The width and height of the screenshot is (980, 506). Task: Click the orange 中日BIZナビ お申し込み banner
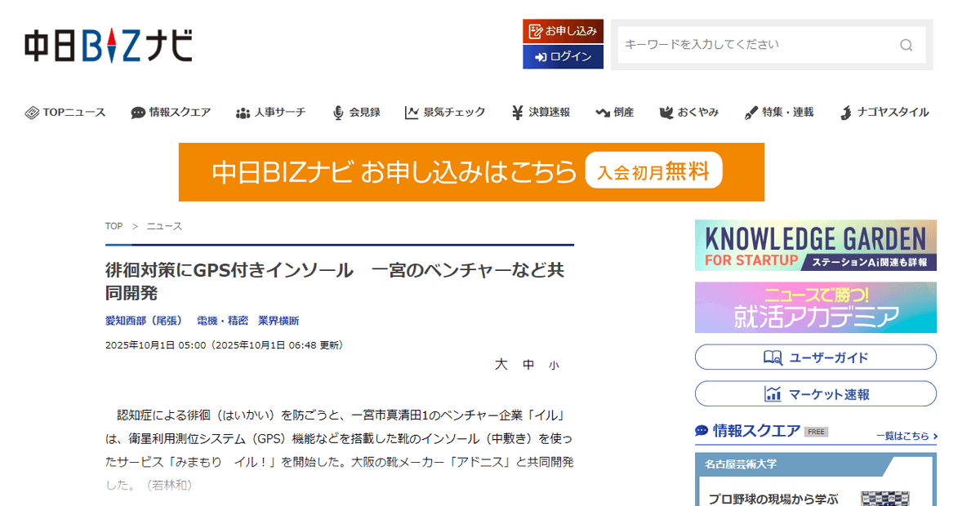(x=471, y=172)
